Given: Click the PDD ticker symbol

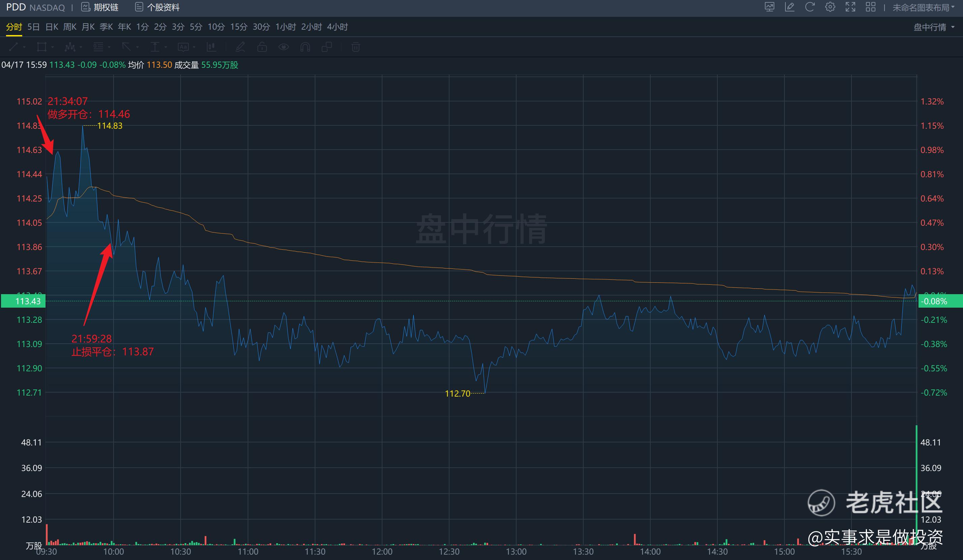Looking at the screenshot, I should (x=15, y=7).
